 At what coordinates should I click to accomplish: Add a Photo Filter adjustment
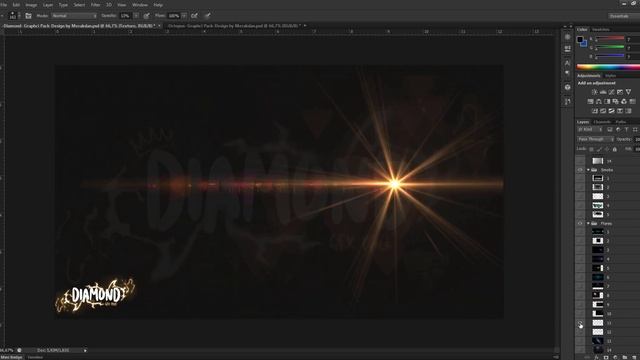616,101
